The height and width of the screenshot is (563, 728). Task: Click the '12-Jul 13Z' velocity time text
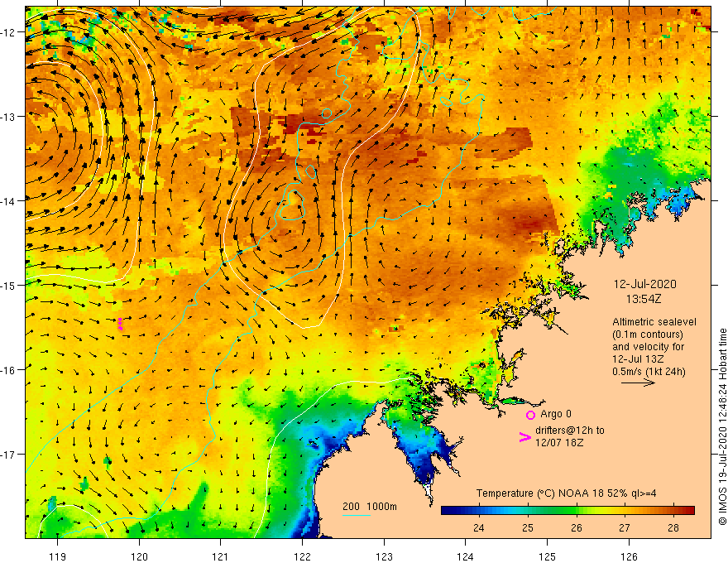pyautogui.click(x=638, y=359)
